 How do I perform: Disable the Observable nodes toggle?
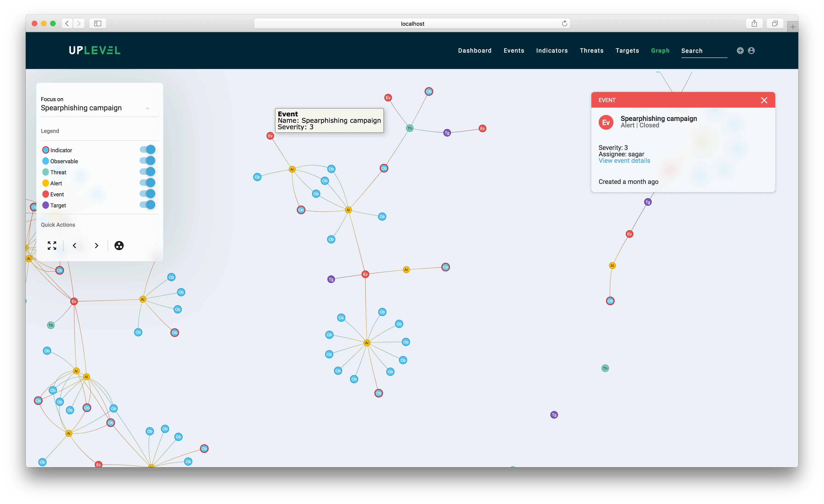click(x=147, y=160)
